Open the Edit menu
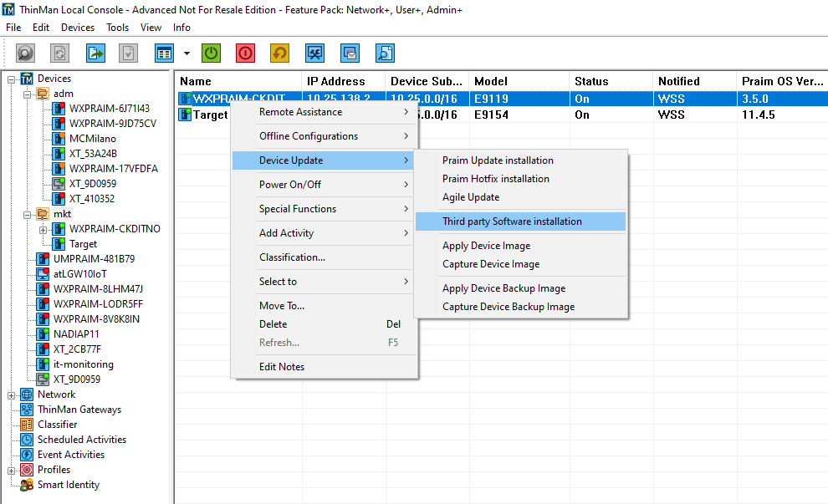The image size is (828, 504). coord(41,28)
